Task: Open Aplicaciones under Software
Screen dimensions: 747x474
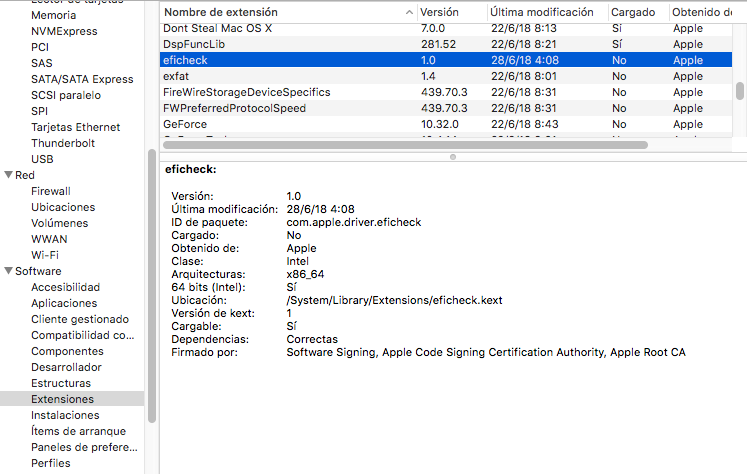Action: click(x=64, y=303)
